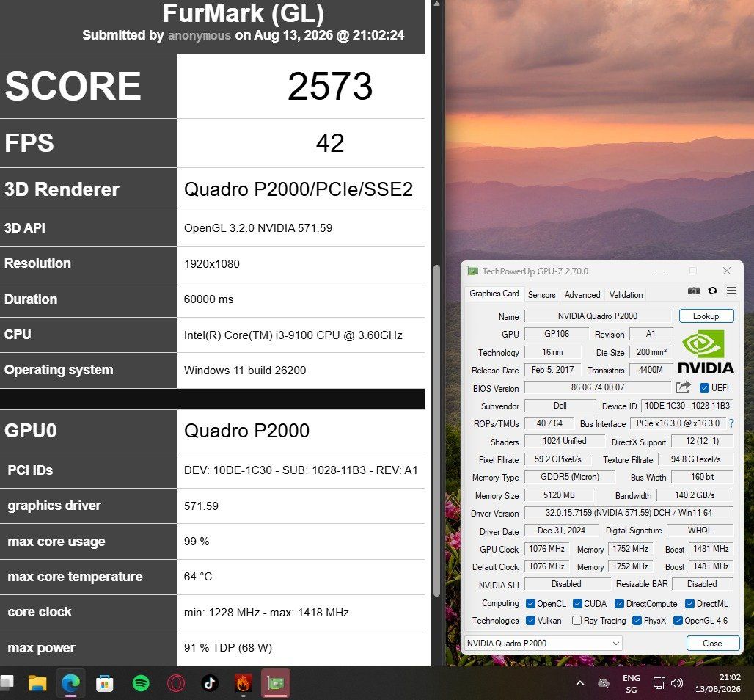Image resolution: width=754 pixels, height=700 pixels.
Task: Click the Lookup button
Action: tap(706, 316)
